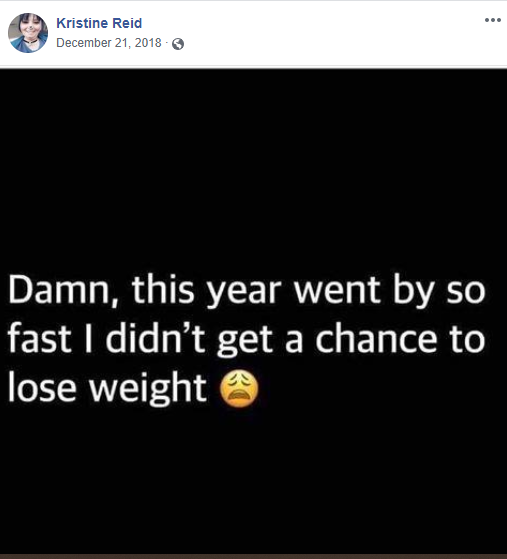Screen dimensions: 507x559
Task: Open the Kristine Reid profile name link
Action: (99, 23)
